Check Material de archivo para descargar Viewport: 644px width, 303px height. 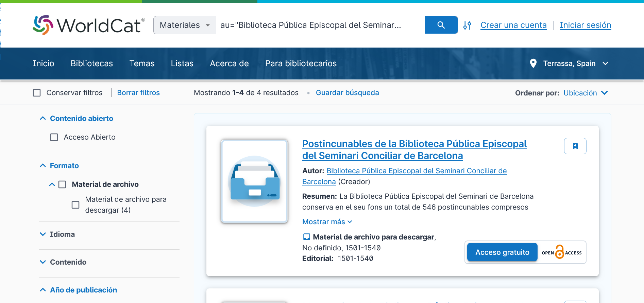click(75, 205)
